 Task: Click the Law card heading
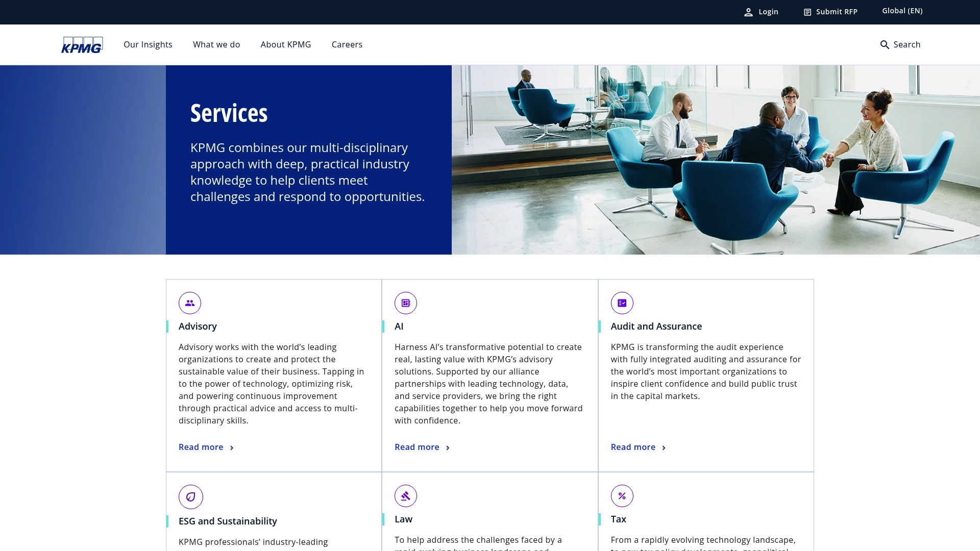(403, 519)
